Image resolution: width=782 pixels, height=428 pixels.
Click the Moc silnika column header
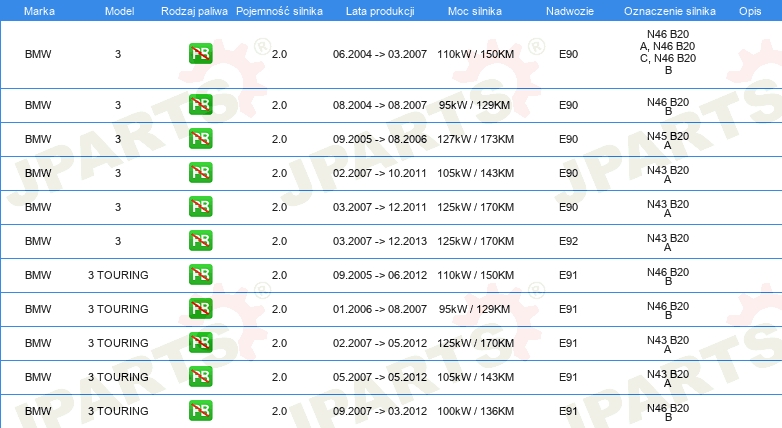[x=475, y=11]
